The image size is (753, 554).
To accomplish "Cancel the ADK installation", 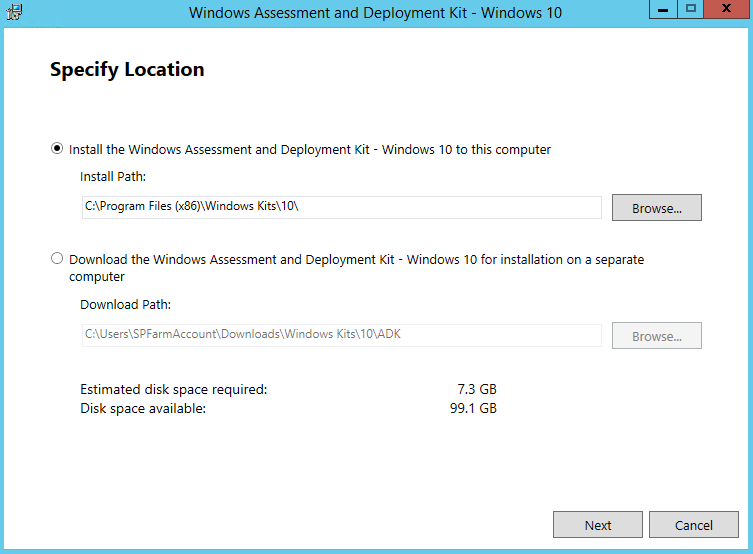I will 693,525.
